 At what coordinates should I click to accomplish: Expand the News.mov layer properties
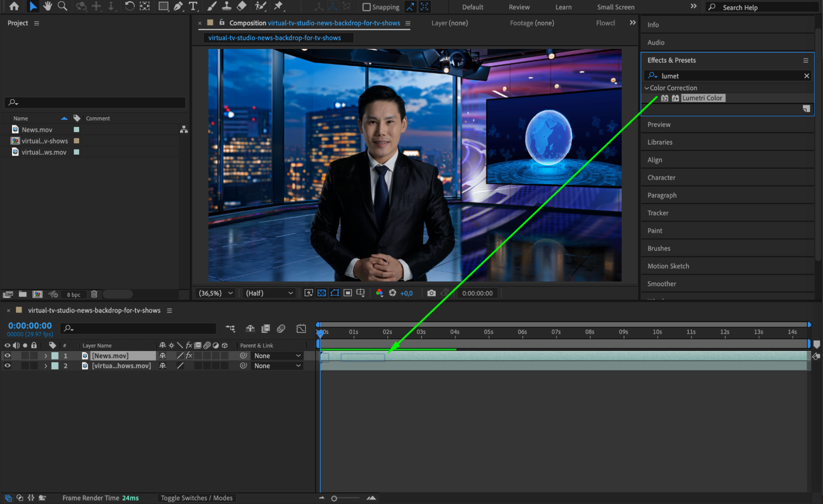[46, 355]
